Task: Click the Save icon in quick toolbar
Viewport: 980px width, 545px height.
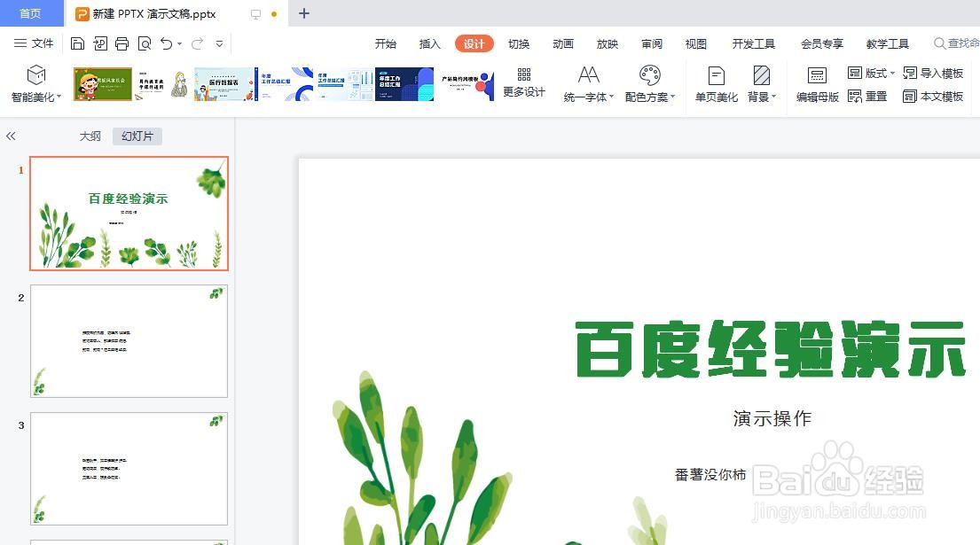Action: [x=77, y=43]
